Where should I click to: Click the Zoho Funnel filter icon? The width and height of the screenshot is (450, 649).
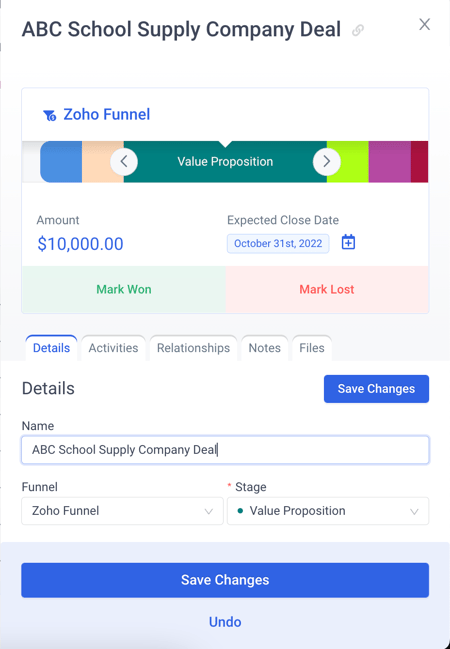click(x=49, y=115)
